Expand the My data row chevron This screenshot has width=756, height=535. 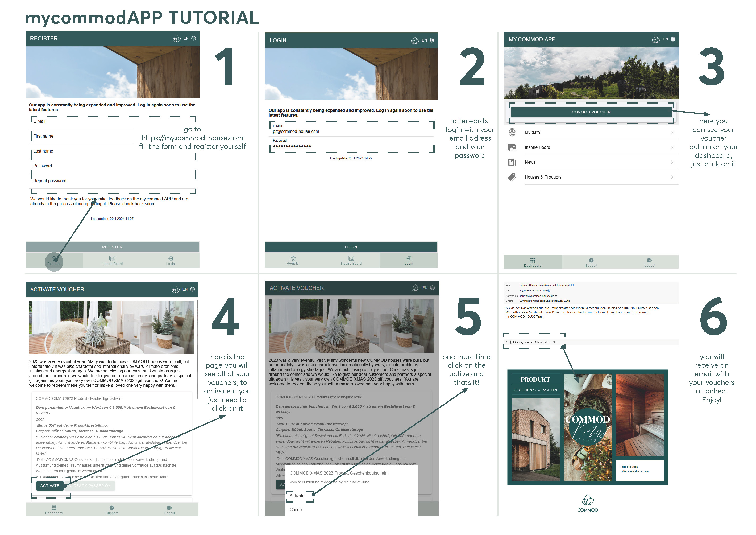click(672, 133)
